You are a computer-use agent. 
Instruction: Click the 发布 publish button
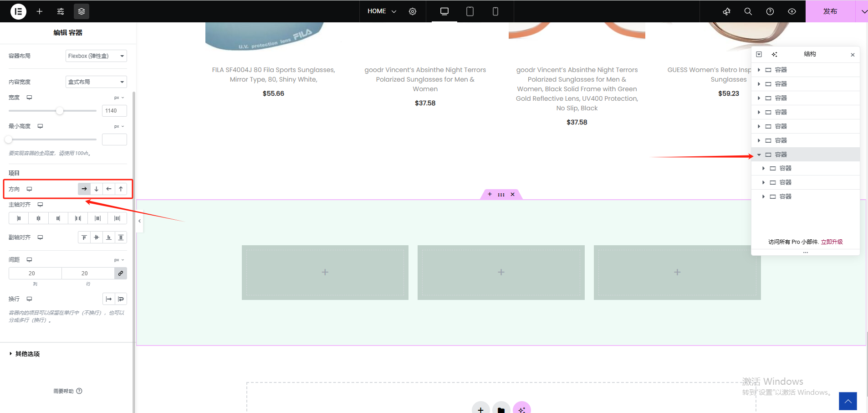830,11
